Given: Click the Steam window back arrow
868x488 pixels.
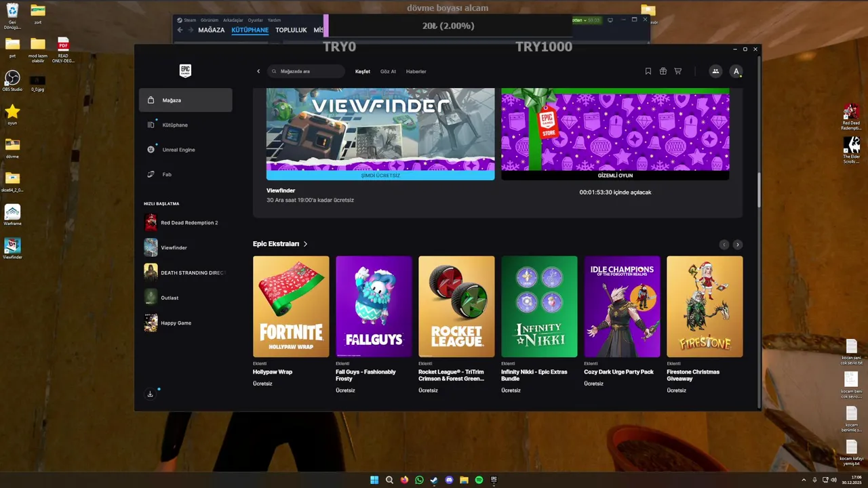Looking at the screenshot, I should pyautogui.click(x=180, y=30).
